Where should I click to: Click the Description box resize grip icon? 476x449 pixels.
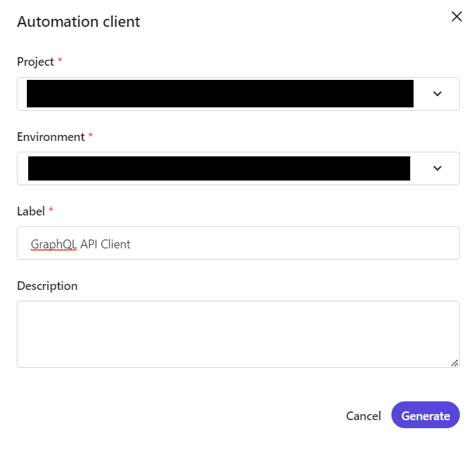[x=455, y=363]
